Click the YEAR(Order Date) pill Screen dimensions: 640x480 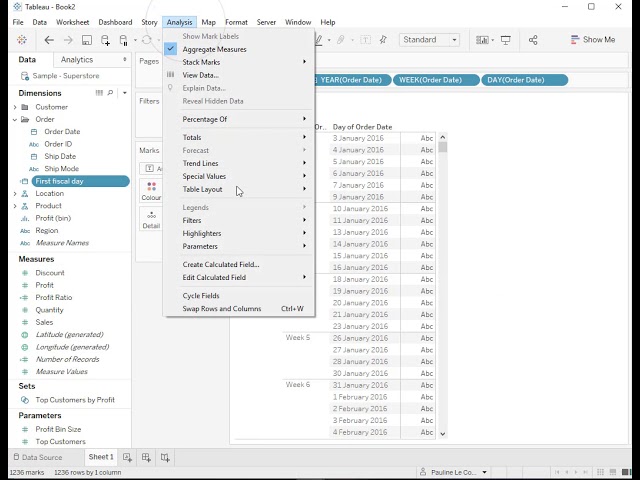pos(351,80)
